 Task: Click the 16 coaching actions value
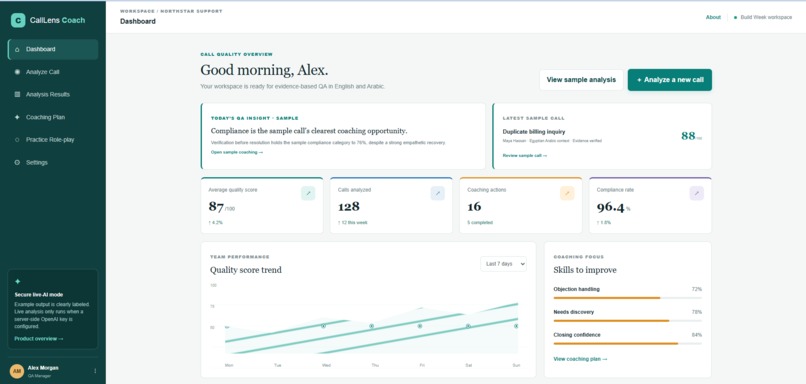[474, 207]
